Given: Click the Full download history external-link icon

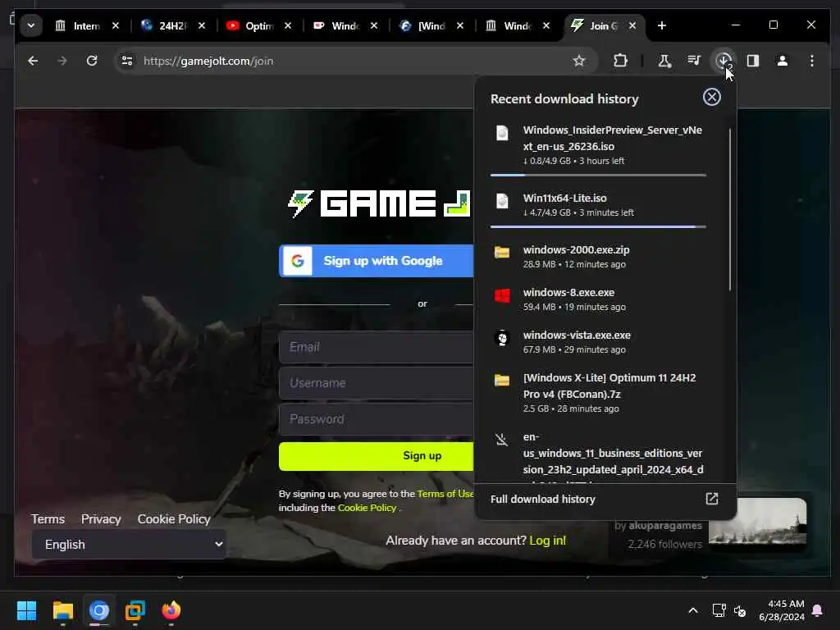Looking at the screenshot, I should click(711, 499).
